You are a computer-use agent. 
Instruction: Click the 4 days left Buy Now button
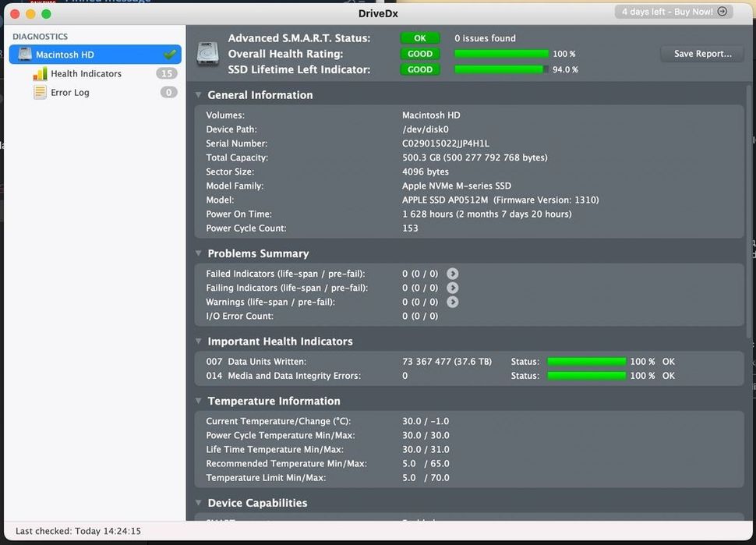pos(673,12)
